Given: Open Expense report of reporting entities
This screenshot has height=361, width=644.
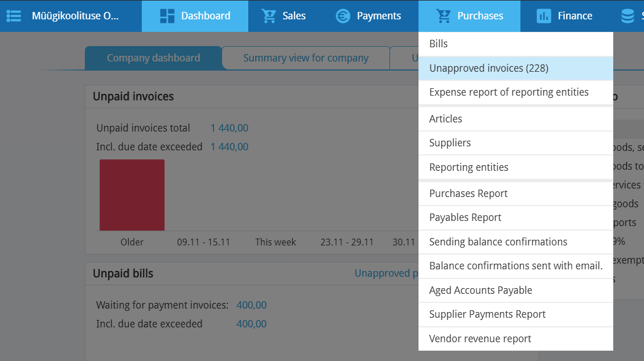Looking at the screenshot, I should point(516,92).
